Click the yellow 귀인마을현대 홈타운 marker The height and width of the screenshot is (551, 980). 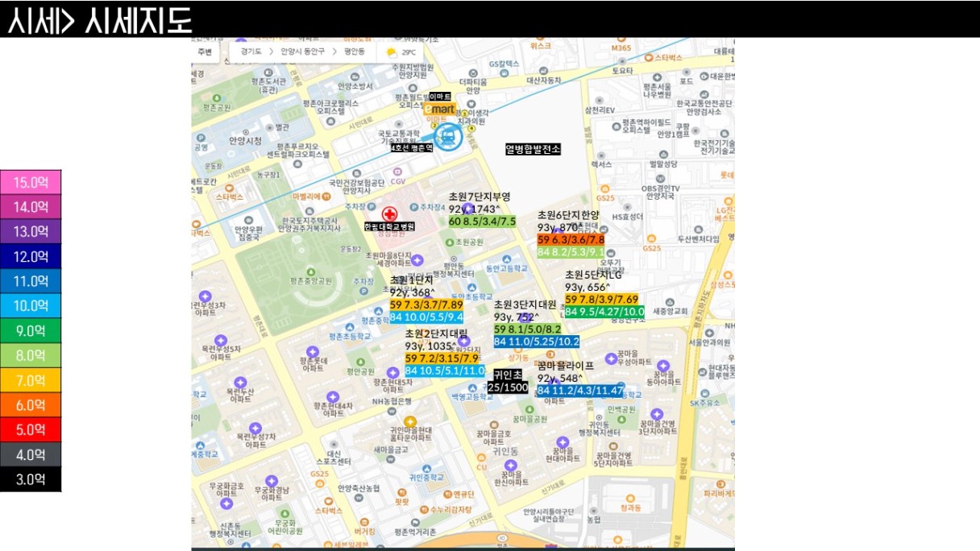click(x=410, y=421)
